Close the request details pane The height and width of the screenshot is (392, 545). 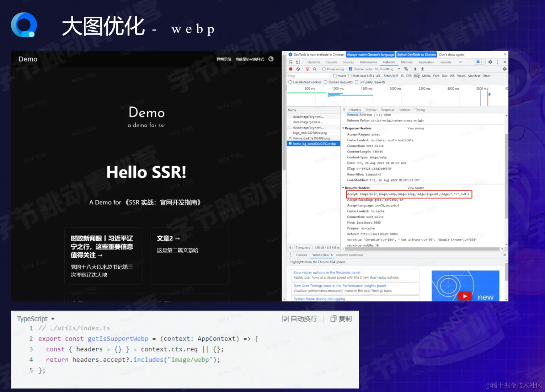point(344,110)
